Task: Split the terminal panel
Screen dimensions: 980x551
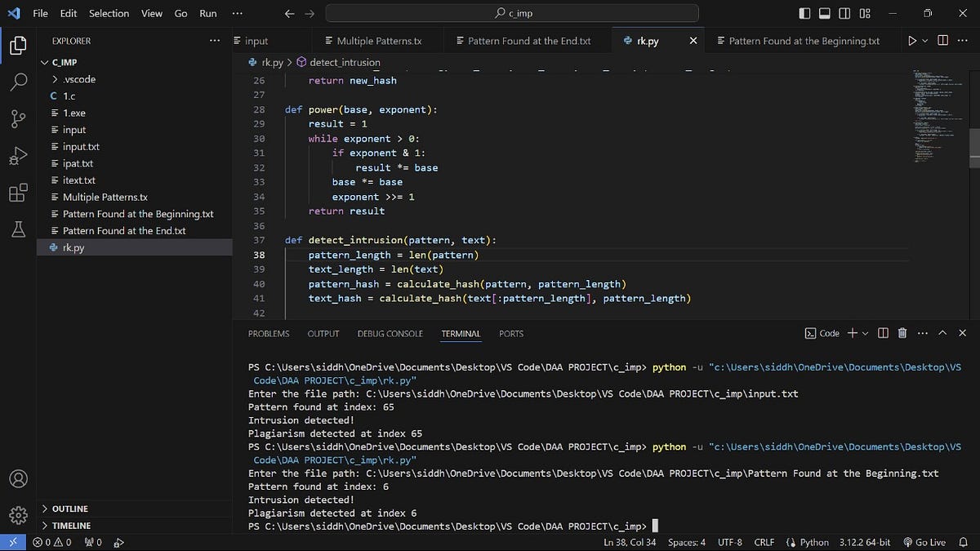Action: click(882, 333)
